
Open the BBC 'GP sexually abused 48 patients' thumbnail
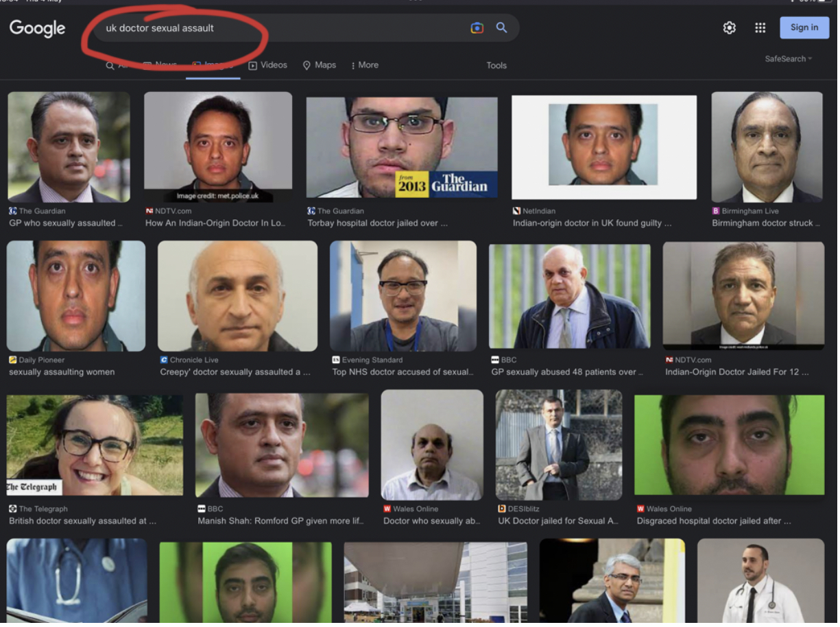(569, 296)
